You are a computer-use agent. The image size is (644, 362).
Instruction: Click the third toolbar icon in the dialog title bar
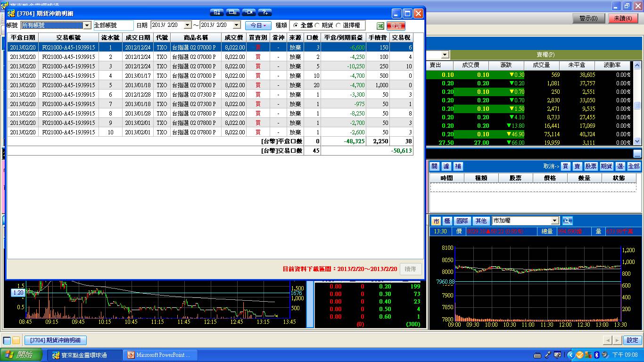tap(249, 12)
